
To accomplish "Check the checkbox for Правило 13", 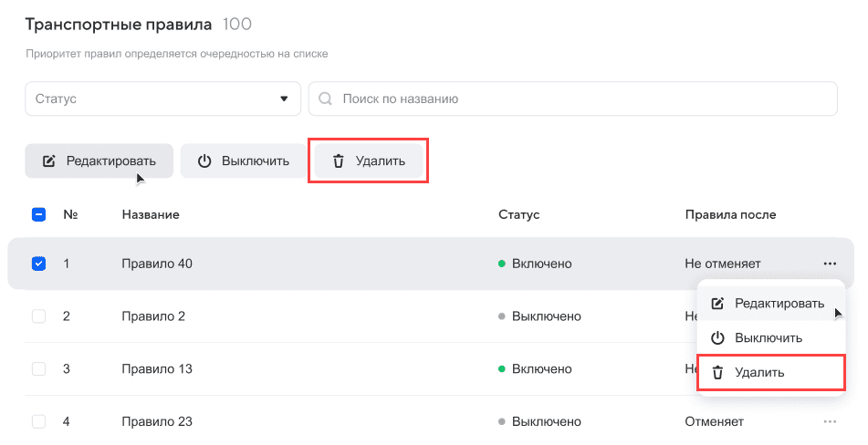I will (38, 368).
